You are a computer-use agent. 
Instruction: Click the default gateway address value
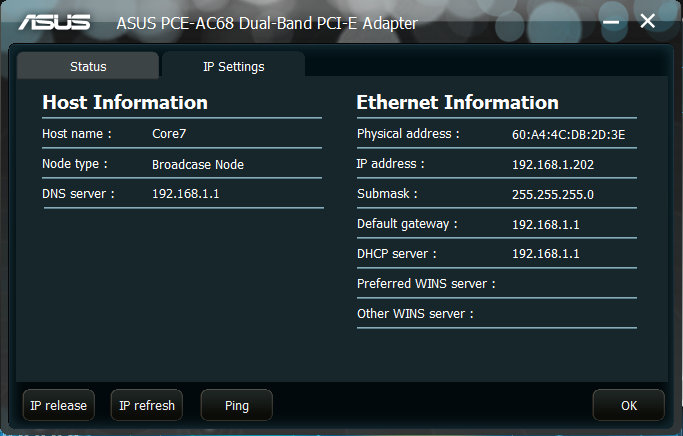coord(545,224)
